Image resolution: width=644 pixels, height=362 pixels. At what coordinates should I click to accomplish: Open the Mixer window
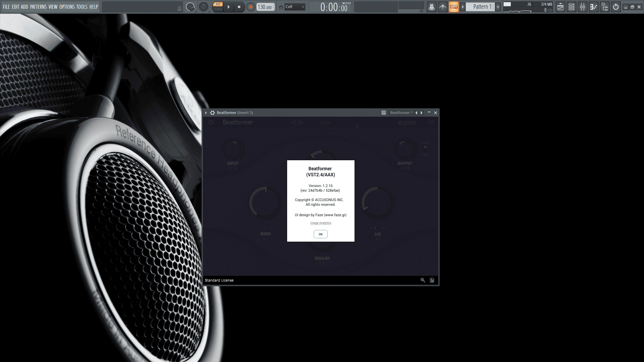[583, 7]
